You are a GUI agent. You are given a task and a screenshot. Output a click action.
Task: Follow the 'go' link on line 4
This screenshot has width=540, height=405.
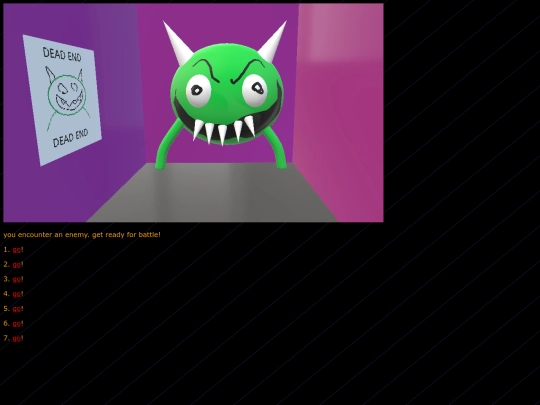pos(17,294)
